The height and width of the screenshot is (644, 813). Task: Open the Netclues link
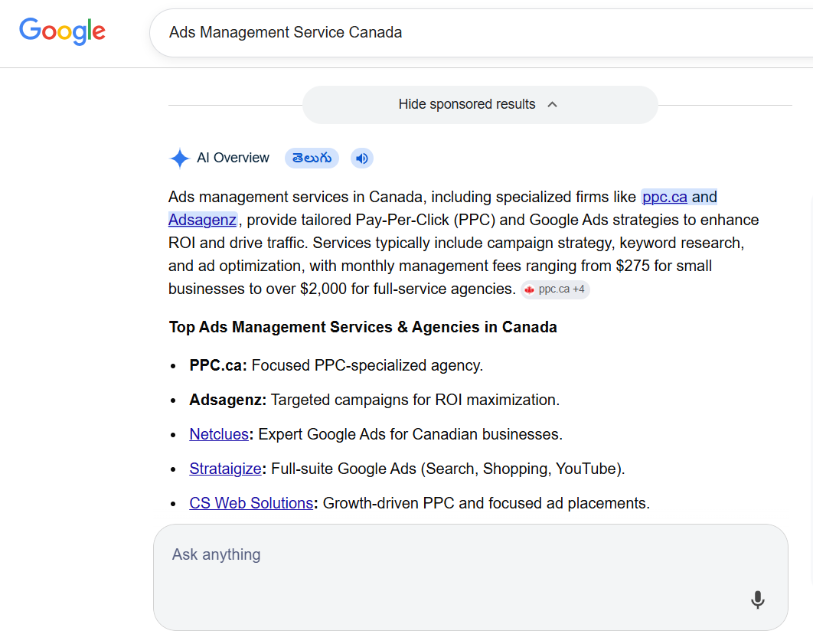click(219, 434)
